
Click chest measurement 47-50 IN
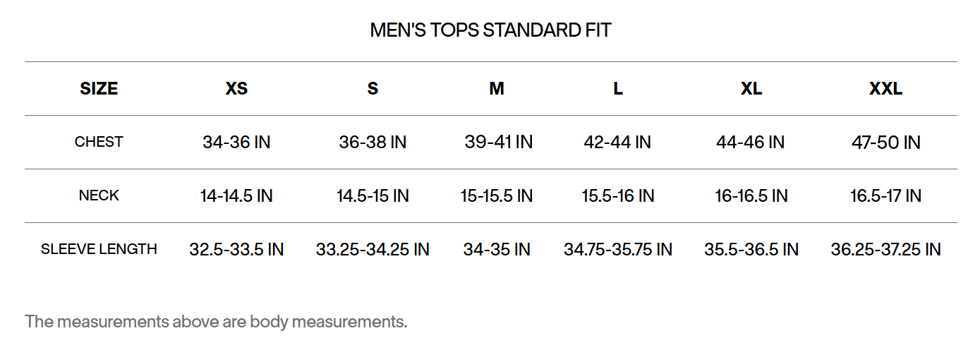[x=885, y=143]
